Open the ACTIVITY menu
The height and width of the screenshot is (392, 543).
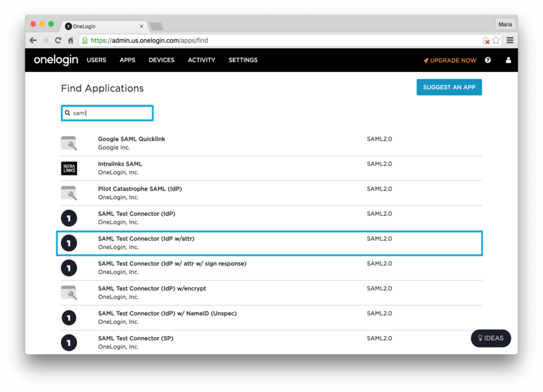coord(202,60)
